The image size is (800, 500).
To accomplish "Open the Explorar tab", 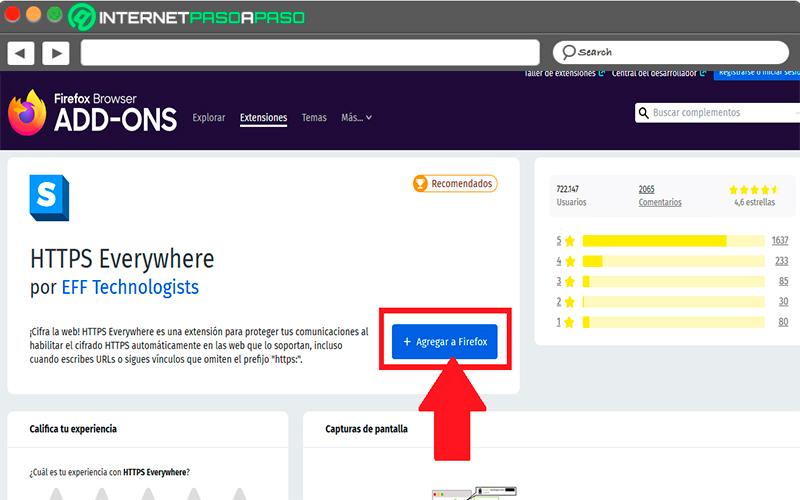I will click(209, 118).
